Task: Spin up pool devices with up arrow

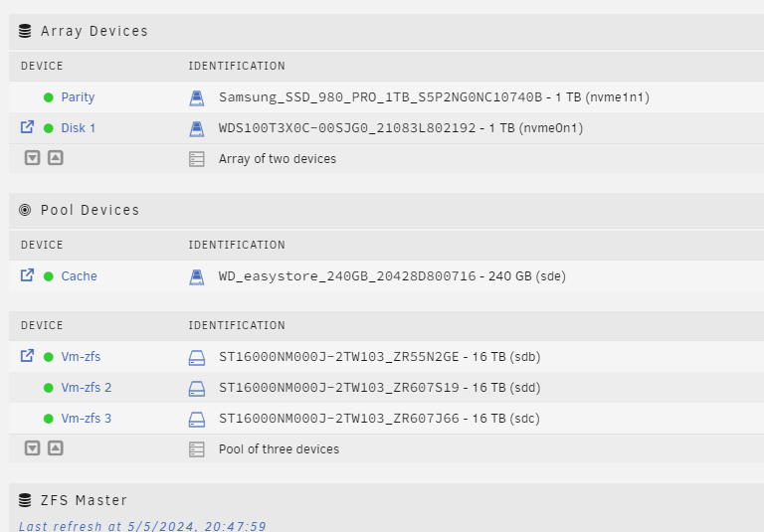Action: 56,448
